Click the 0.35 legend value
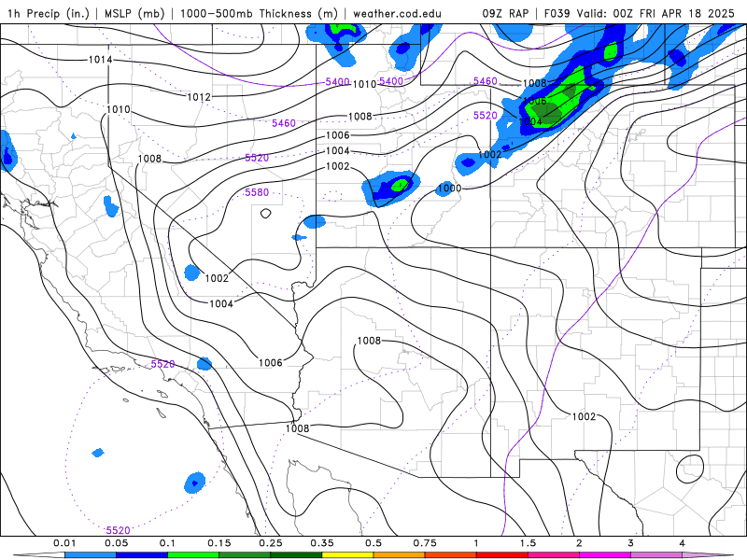 coord(322,543)
